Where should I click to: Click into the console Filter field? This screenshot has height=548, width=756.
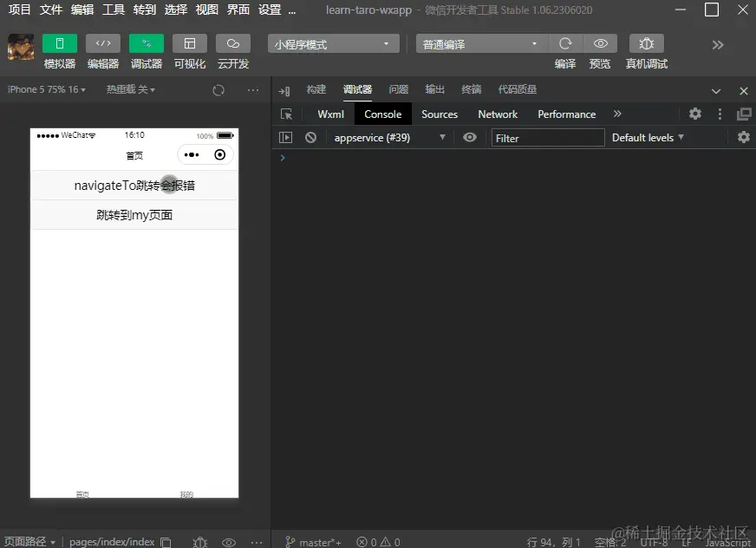548,137
